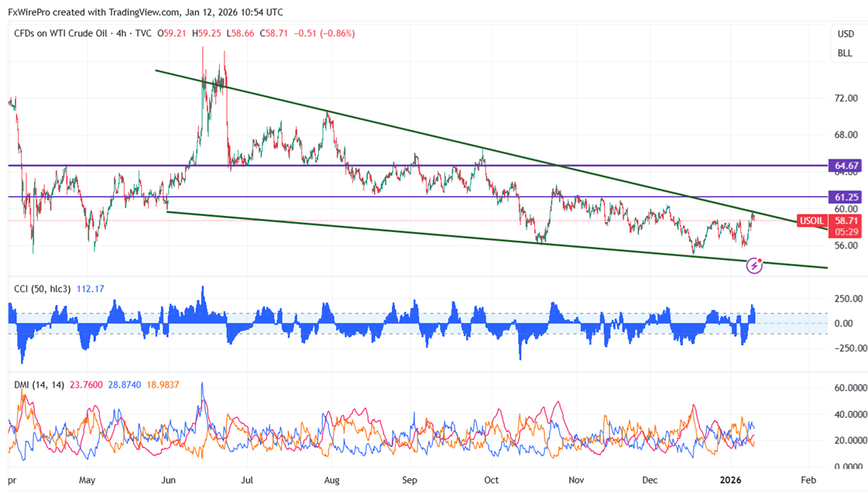Click the open value O59.21
Viewport: 868px width, 493px height.
click(172, 33)
